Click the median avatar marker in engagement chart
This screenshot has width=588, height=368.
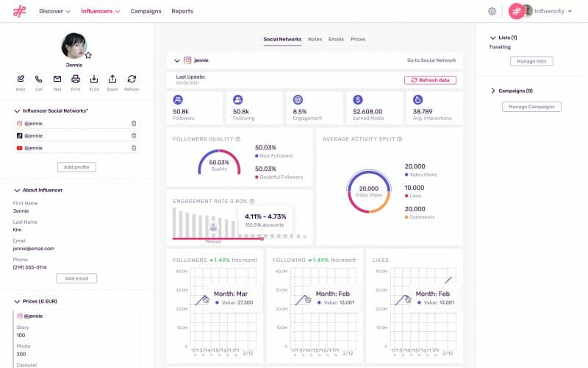pyautogui.click(x=213, y=227)
